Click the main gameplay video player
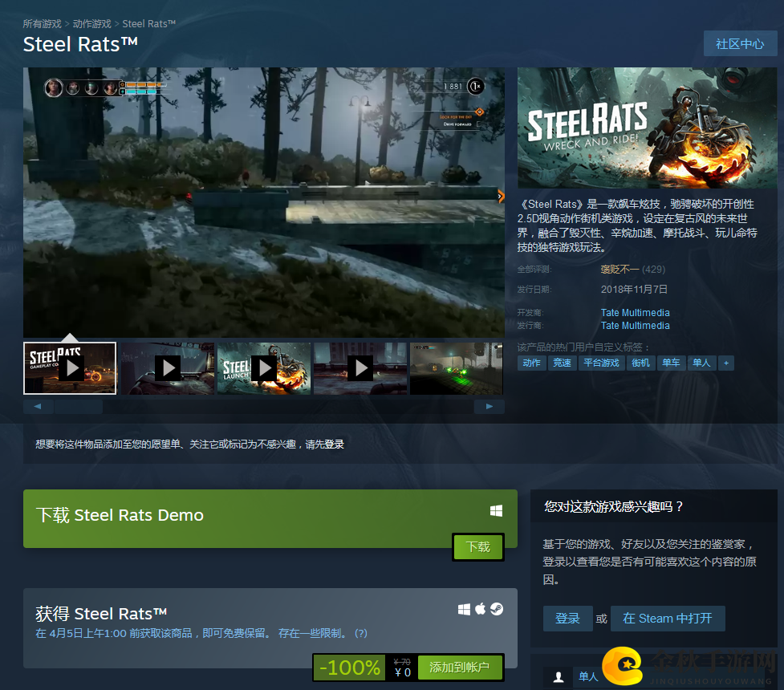This screenshot has height=690, width=784. click(x=263, y=202)
